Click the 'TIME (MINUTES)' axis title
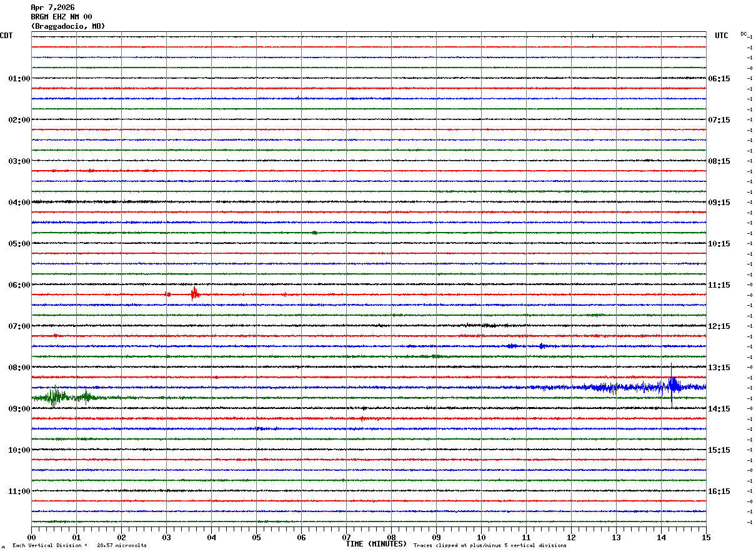The height and width of the screenshot is (554, 756). 376,544
